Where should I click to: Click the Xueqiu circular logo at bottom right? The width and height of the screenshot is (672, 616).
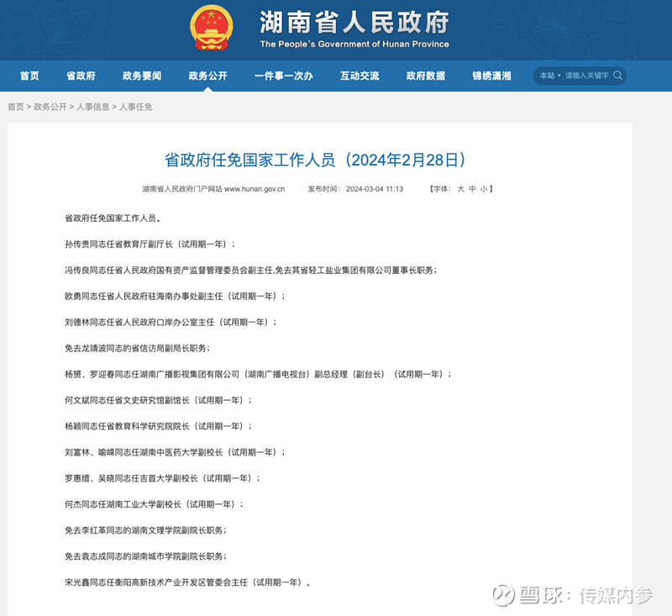point(505,596)
